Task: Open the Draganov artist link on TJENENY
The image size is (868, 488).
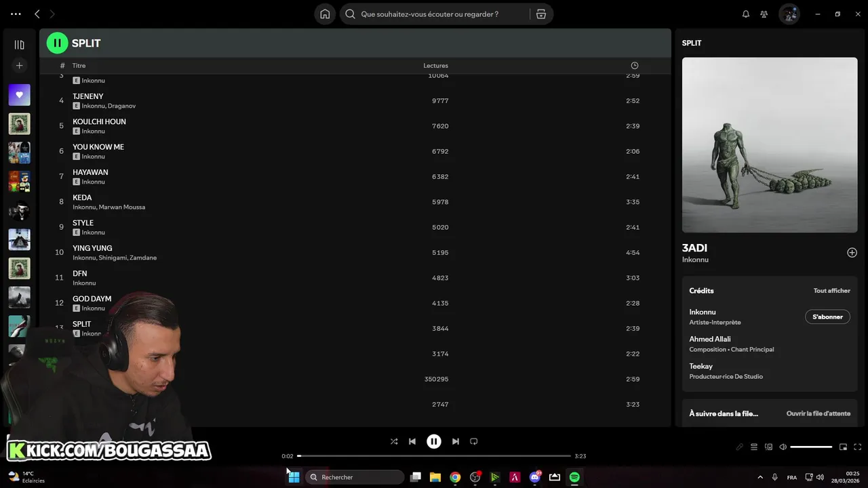Action: click(x=122, y=106)
